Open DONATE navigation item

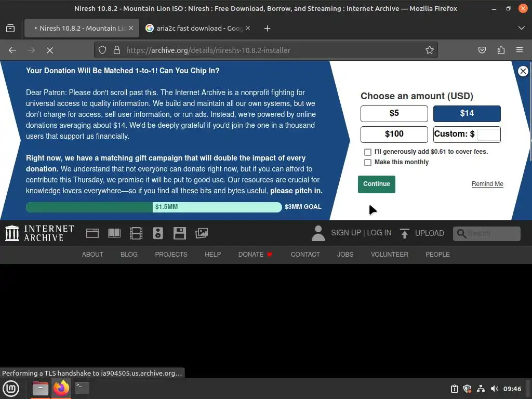[255, 255]
